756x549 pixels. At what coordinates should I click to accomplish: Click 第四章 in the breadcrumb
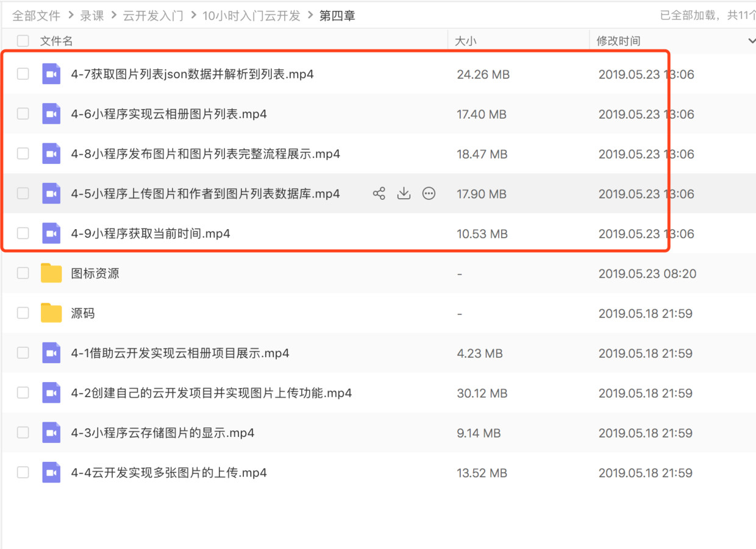click(337, 16)
